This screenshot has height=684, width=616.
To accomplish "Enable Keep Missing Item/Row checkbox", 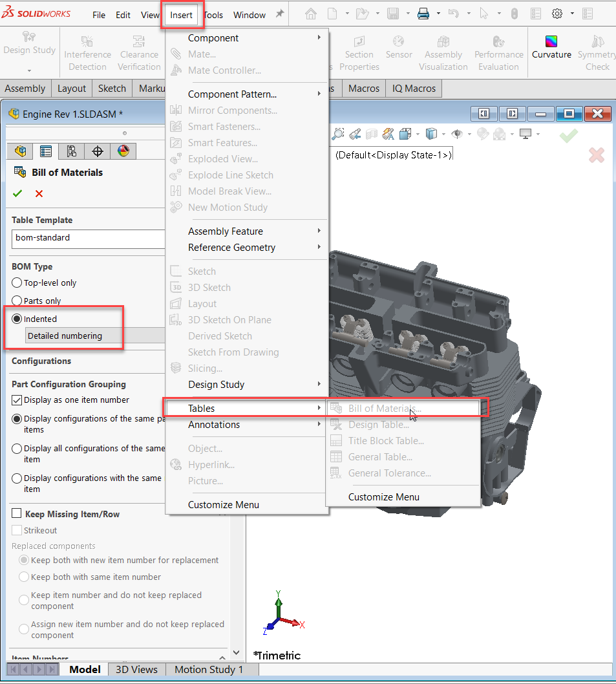I will pos(17,513).
